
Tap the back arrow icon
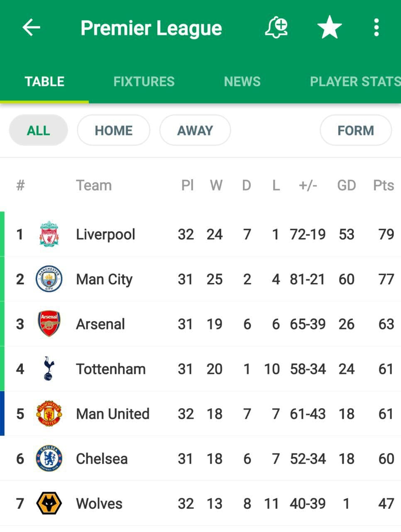31,28
